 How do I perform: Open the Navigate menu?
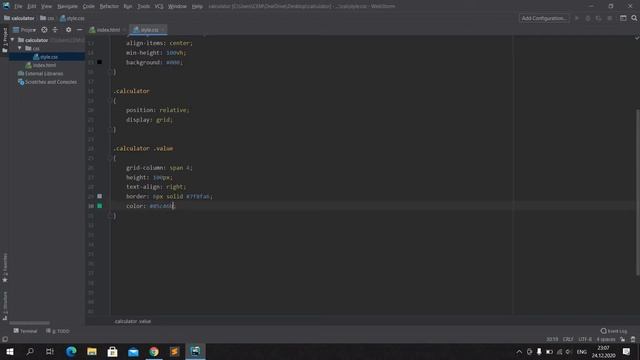(x=67, y=6)
